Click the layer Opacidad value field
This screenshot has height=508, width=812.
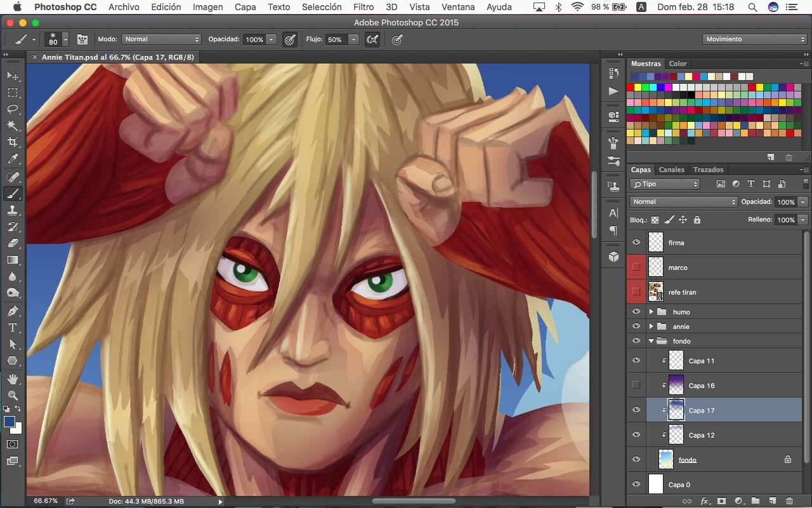(x=786, y=202)
